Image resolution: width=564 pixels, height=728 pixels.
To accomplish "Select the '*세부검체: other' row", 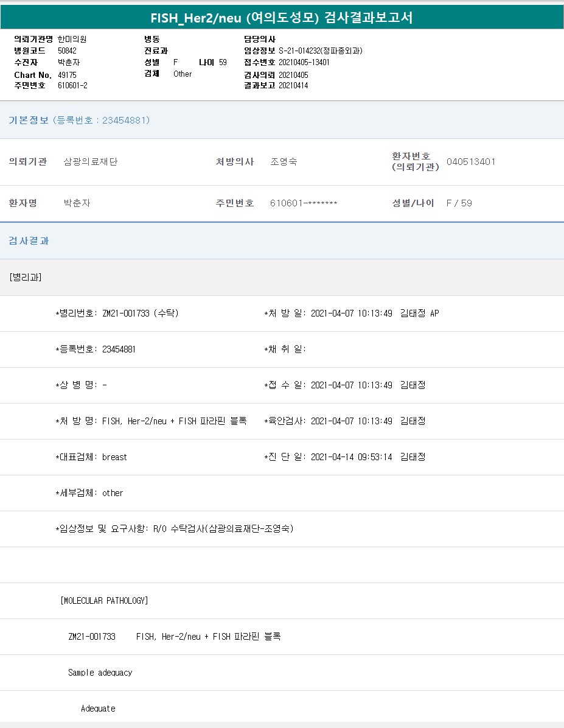I will pyautogui.click(x=89, y=493).
